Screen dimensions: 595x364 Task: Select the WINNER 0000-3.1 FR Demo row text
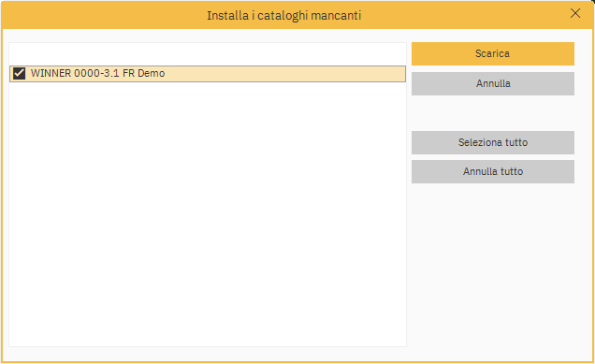(x=97, y=73)
